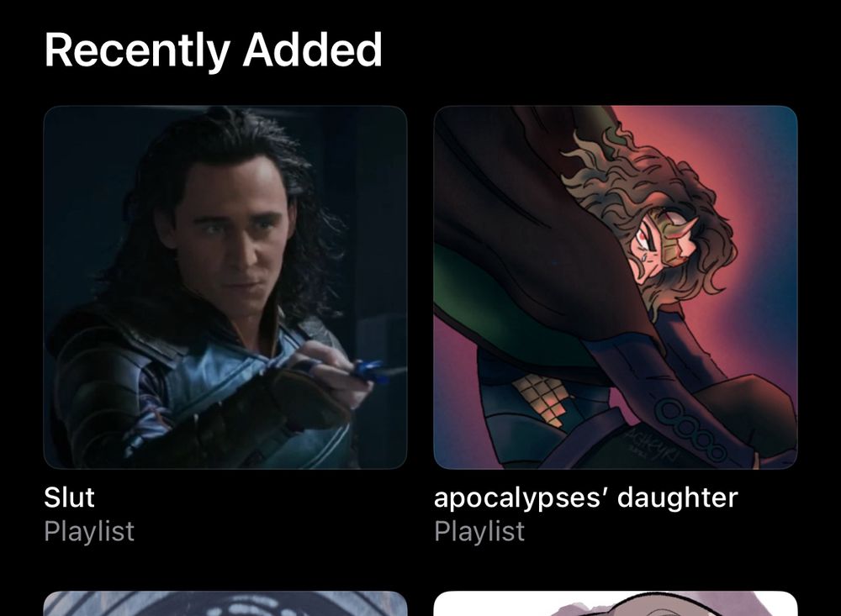This screenshot has width=841, height=616.
Task: Open the partially visible grey-blue cover thumbnail
Action: tap(225, 603)
